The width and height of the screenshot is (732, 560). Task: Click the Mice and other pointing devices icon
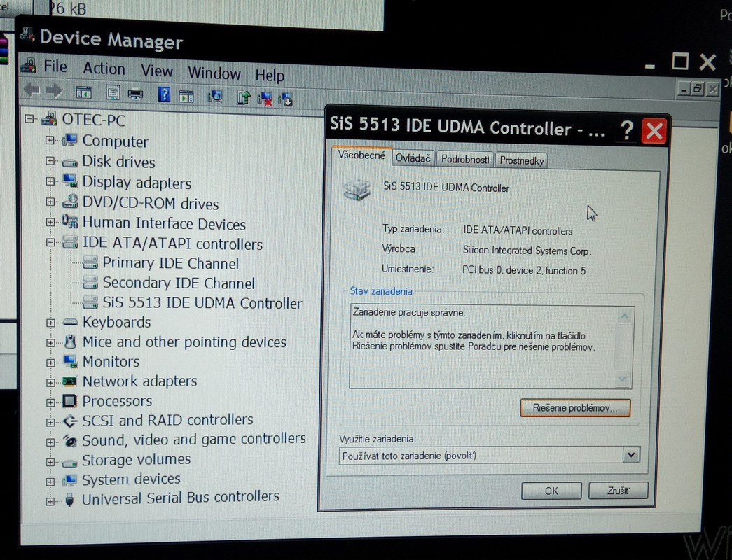click(x=70, y=342)
